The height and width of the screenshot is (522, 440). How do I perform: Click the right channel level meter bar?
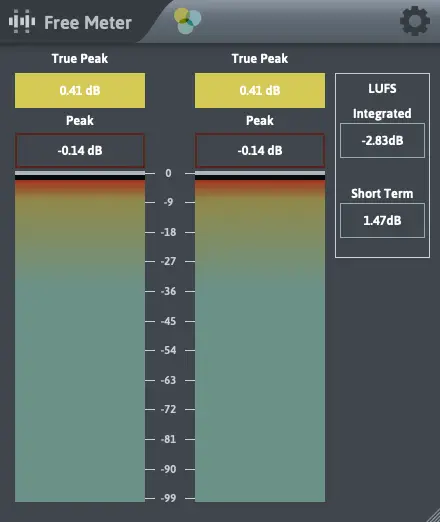(260, 341)
